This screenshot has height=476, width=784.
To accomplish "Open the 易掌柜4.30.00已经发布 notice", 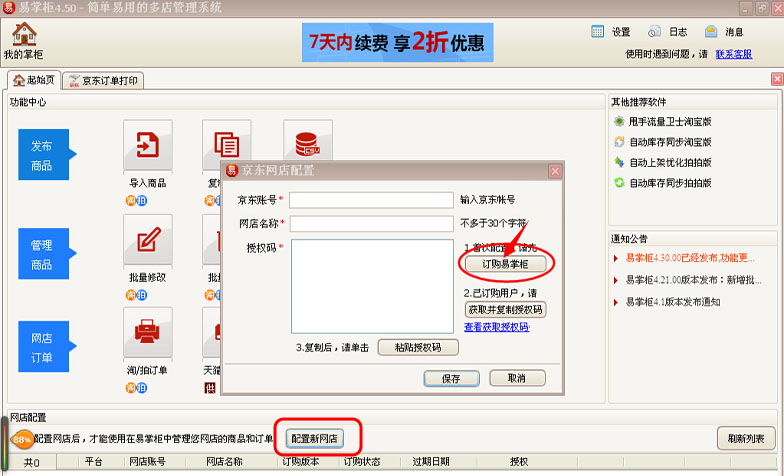I will (x=690, y=258).
